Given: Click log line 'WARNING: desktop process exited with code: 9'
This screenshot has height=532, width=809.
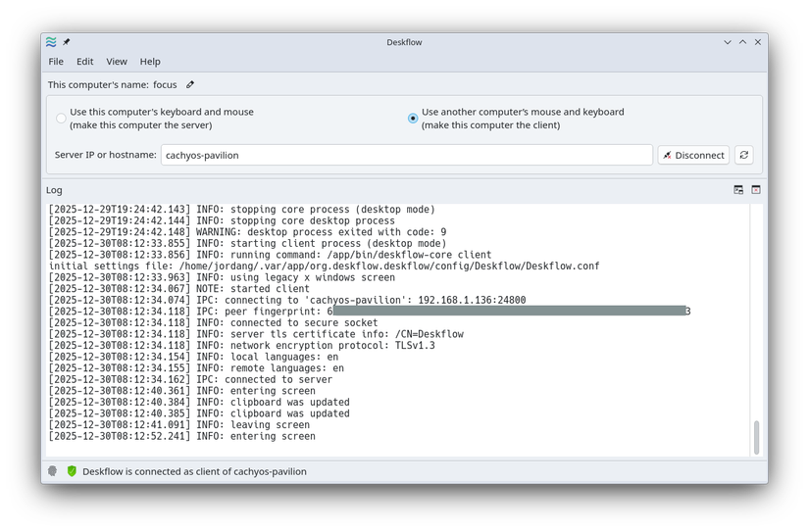Looking at the screenshot, I should pyautogui.click(x=248, y=232).
